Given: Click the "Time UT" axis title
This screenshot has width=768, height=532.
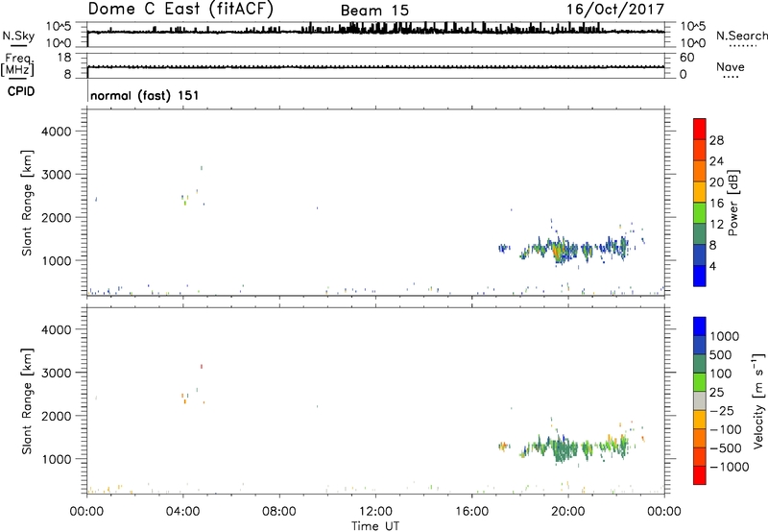Looking at the screenshot, I should pos(375,526).
